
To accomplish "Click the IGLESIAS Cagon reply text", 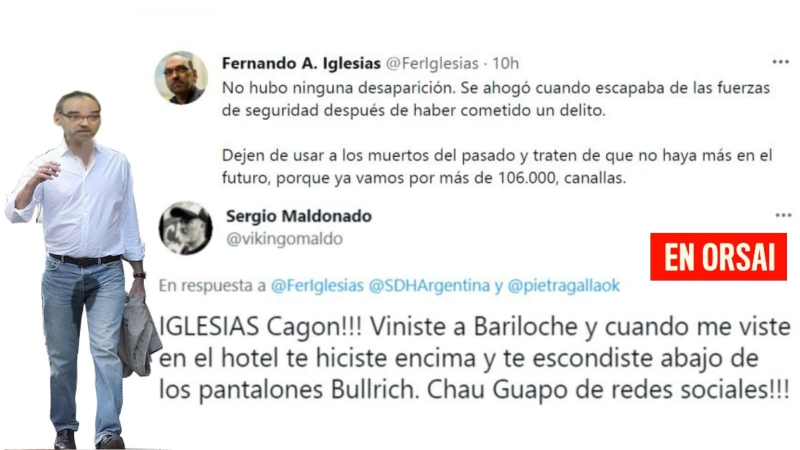I will tap(474, 358).
